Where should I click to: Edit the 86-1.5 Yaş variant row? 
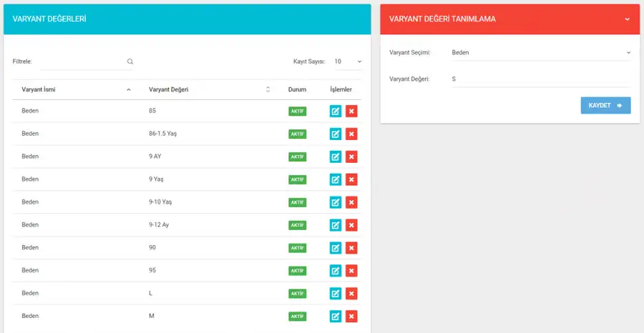(336, 134)
